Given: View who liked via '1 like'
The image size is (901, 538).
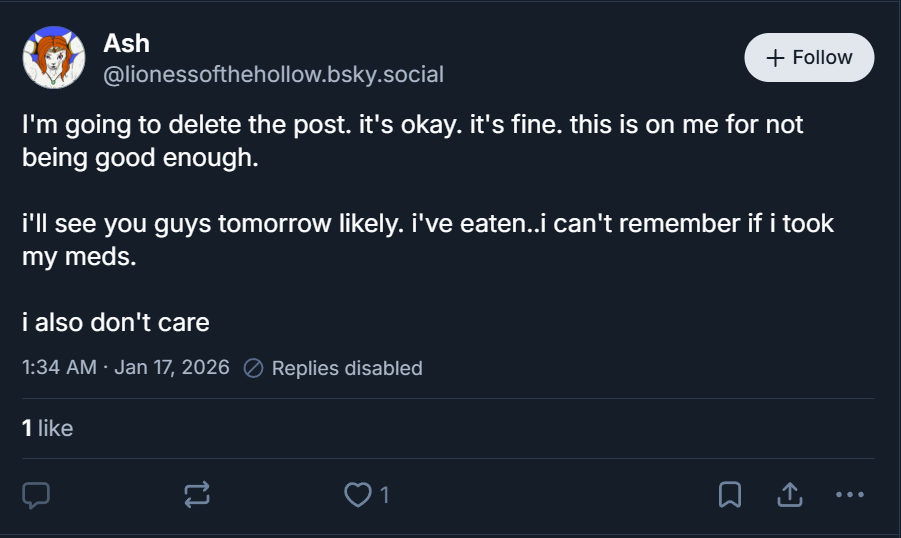Looking at the screenshot, I should point(48,428).
